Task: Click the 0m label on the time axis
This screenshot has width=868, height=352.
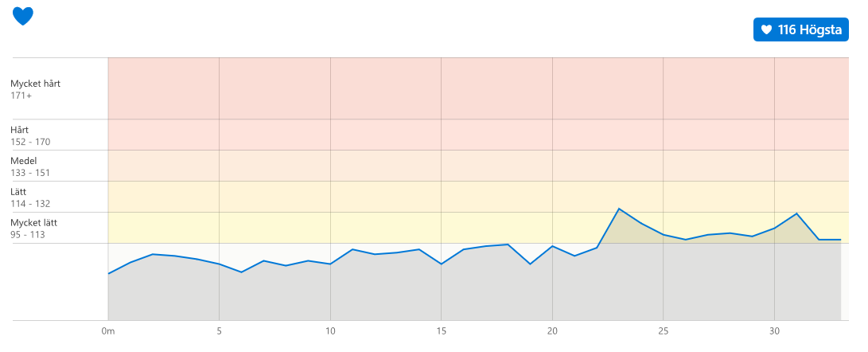Action: [108, 331]
